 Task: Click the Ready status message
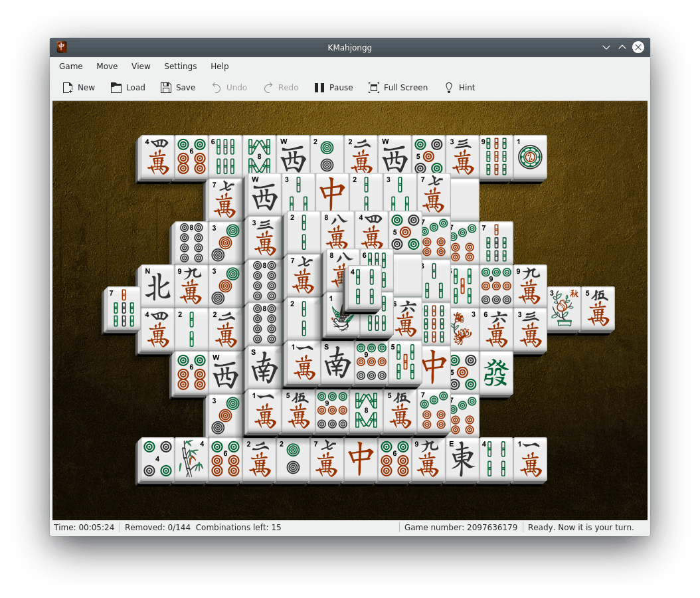(581, 528)
